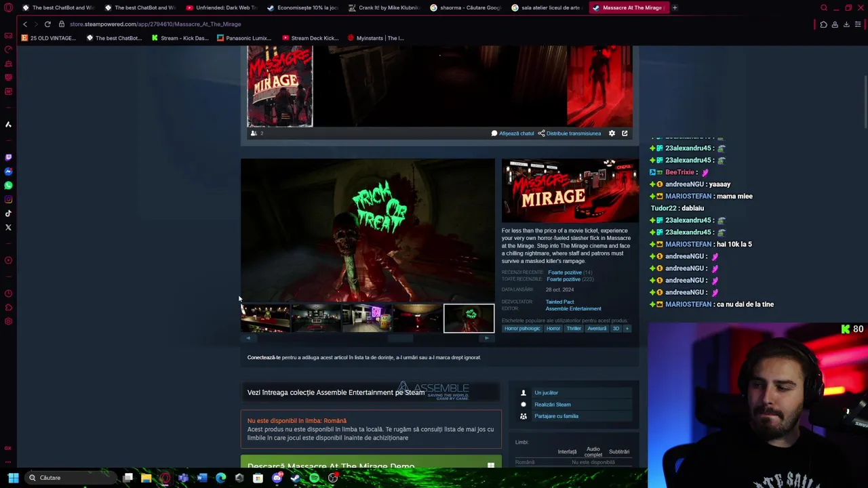Screen dimensions: 868x488
Task: Open Word from the taskbar
Action: pos(201,478)
